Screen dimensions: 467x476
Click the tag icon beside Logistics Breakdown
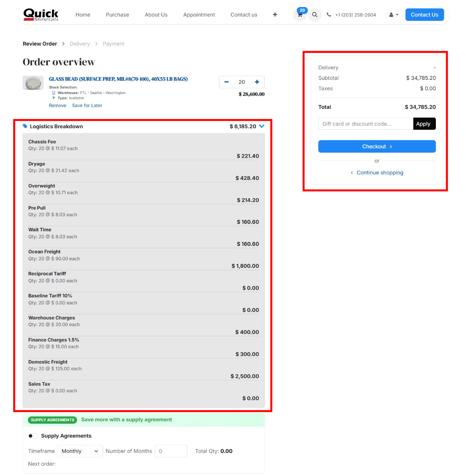[25, 126]
